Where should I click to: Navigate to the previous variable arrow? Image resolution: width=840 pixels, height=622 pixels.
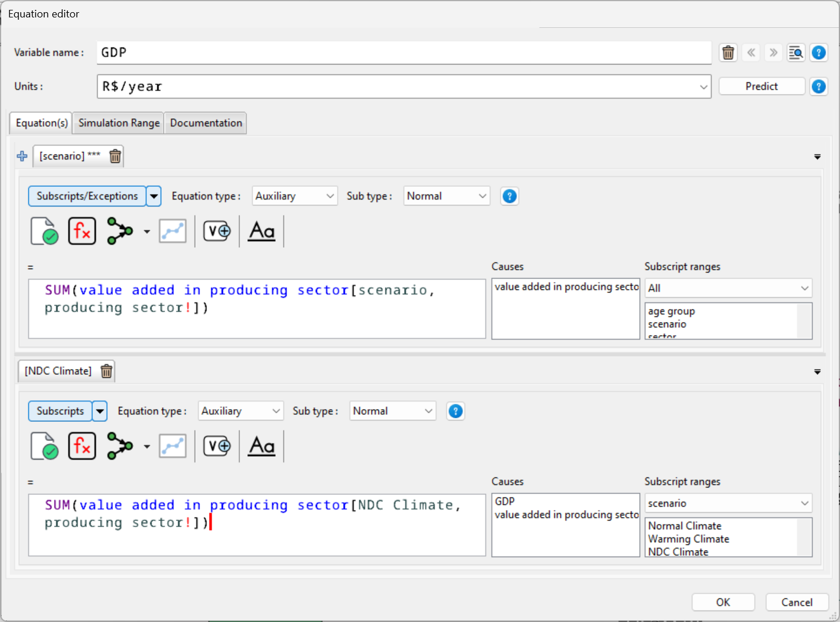coord(751,53)
